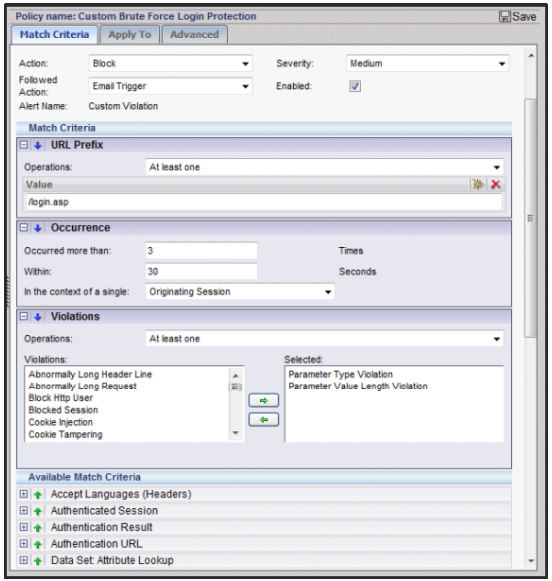Screen dimensions: 552x581
Task: Collapse the Occurrence section
Action: (24, 228)
